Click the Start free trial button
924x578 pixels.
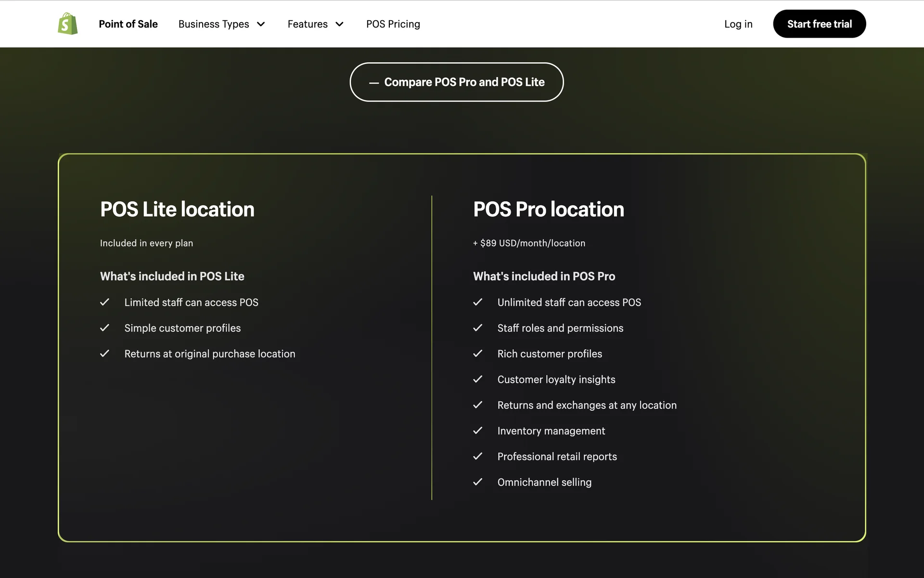[x=819, y=24]
